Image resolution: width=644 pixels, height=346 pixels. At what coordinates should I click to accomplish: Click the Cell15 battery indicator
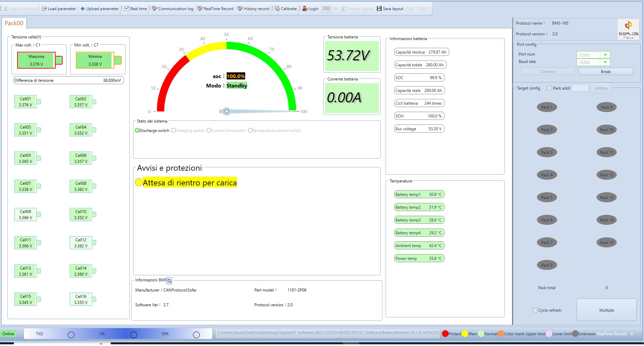[27, 299]
